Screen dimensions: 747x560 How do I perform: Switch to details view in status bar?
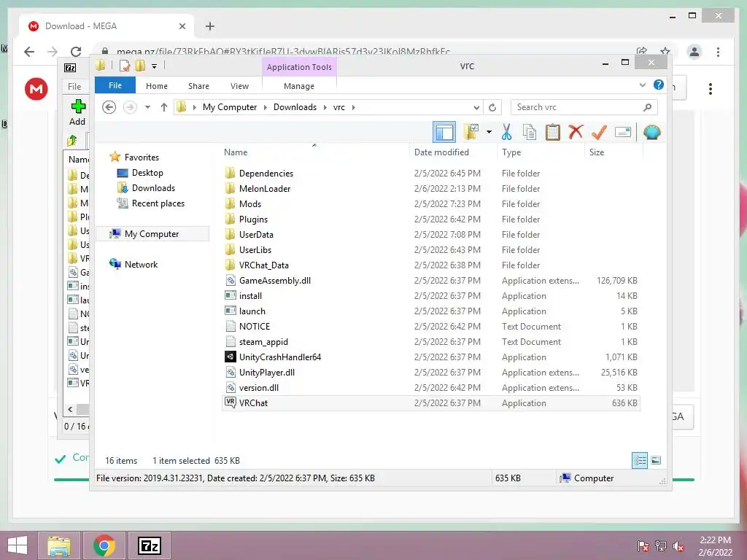coord(640,460)
